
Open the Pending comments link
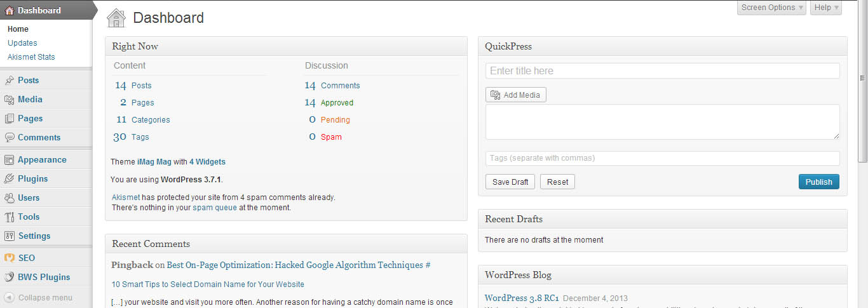point(336,120)
